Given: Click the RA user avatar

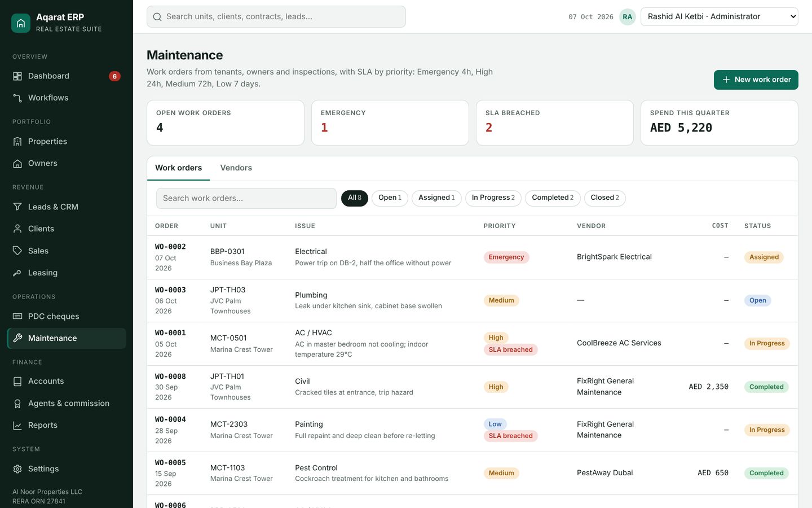Looking at the screenshot, I should (628, 17).
